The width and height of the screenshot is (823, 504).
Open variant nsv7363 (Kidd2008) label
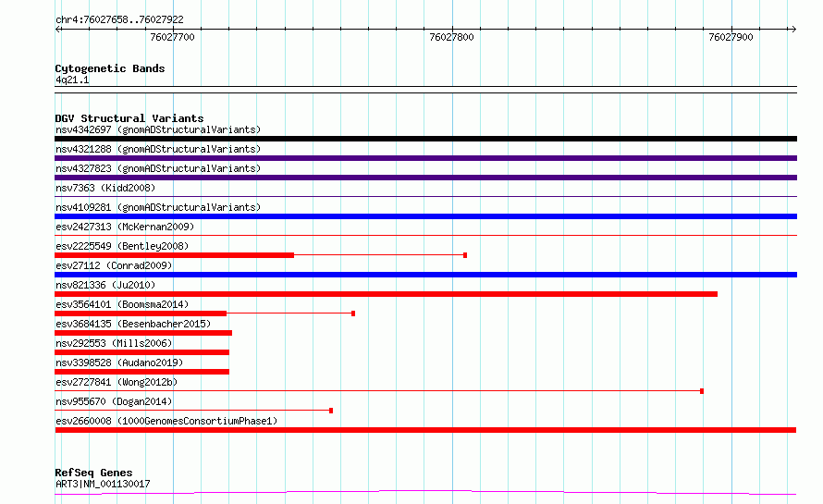(105, 188)
